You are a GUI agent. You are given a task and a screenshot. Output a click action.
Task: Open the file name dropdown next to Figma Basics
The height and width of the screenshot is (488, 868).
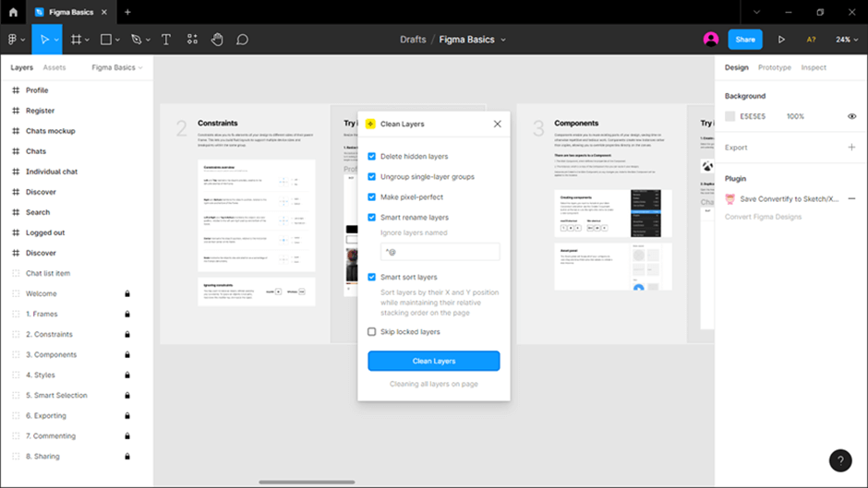(x=503, y=40)
